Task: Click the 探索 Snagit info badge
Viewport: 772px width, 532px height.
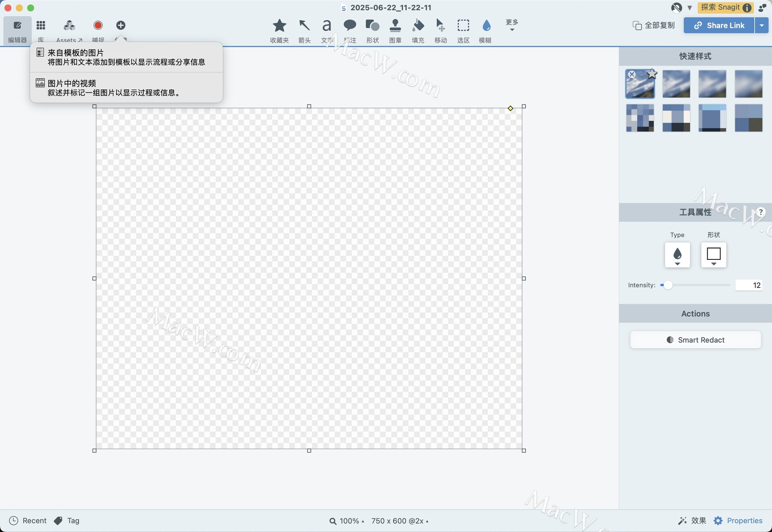Action: pyautogui.click(x=726, y=8)
